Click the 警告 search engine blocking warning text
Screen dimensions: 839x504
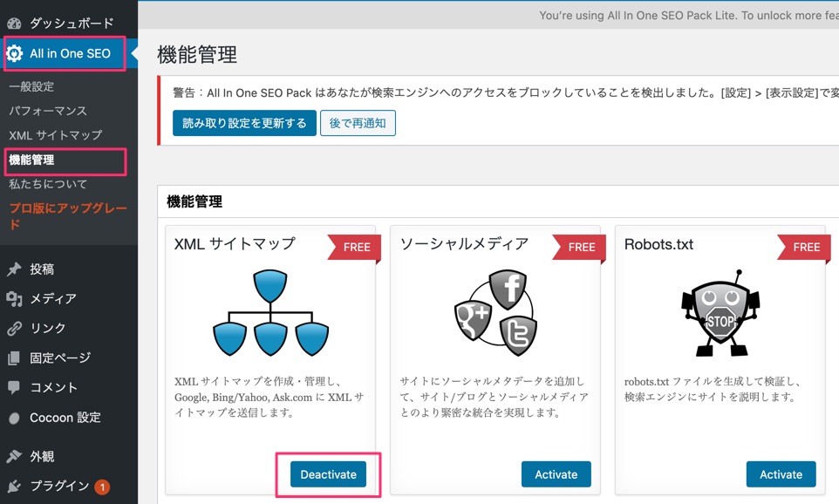point(506,92)
